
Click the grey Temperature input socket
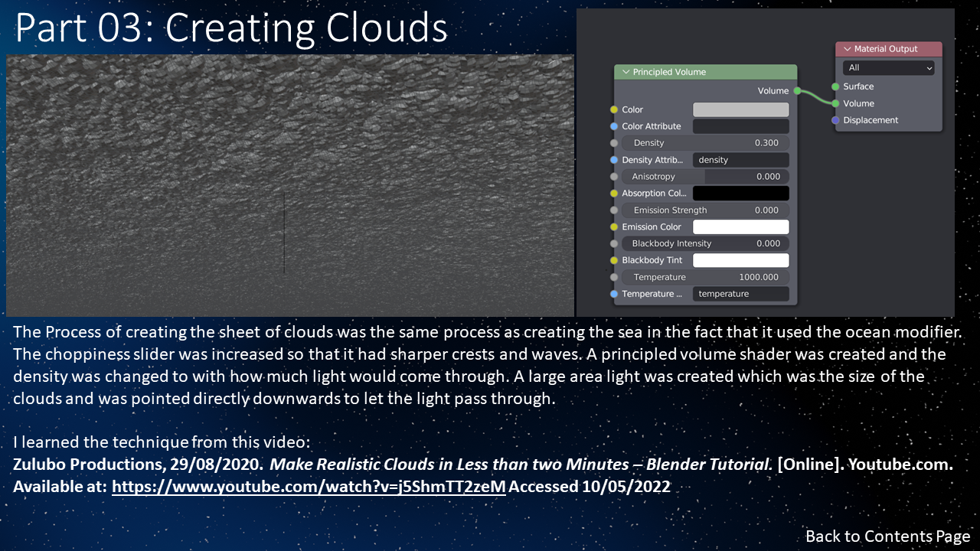[x=614, y=277]
